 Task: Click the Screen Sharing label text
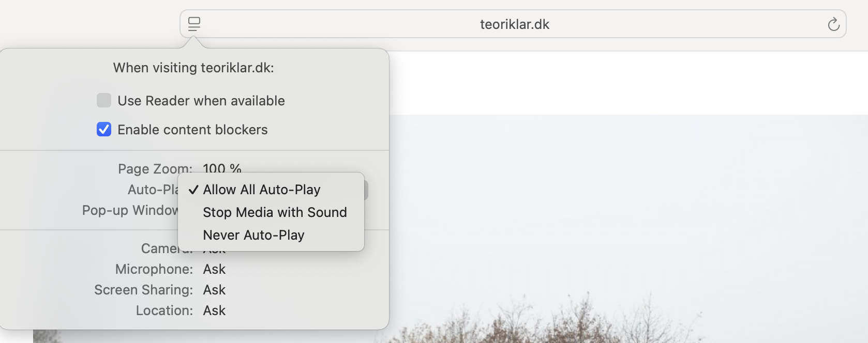pos(144,290)
